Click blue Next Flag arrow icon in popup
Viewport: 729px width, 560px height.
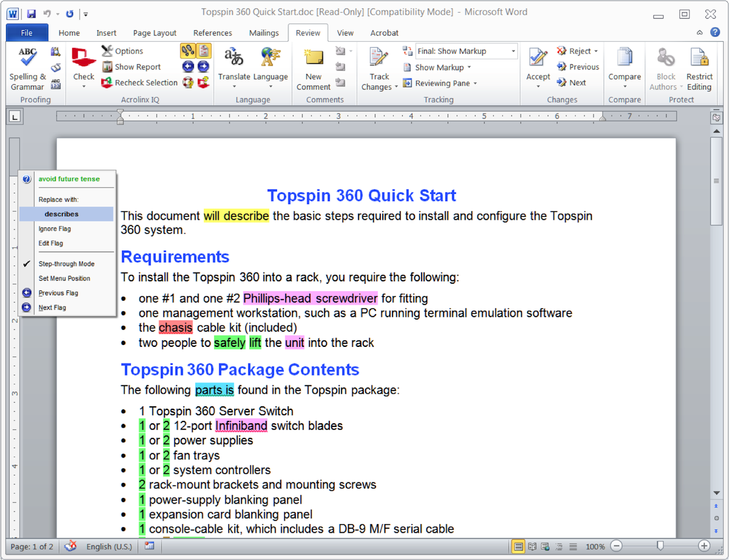pyautogui.click(x=27, y=307)
